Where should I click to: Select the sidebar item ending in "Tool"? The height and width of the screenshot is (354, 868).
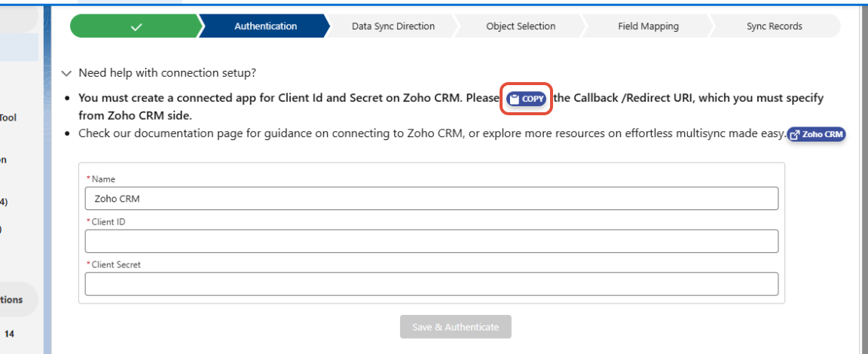pos(9,117)
